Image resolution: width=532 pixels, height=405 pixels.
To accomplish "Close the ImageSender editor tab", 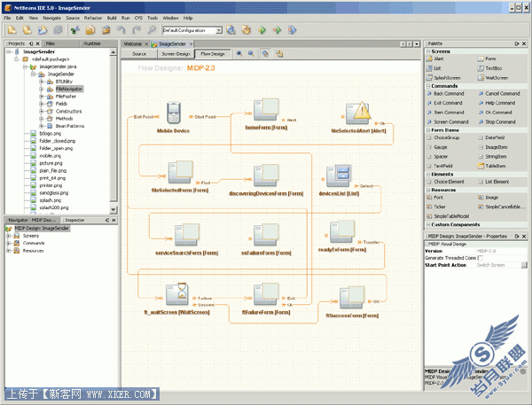I will pos(191,44).
